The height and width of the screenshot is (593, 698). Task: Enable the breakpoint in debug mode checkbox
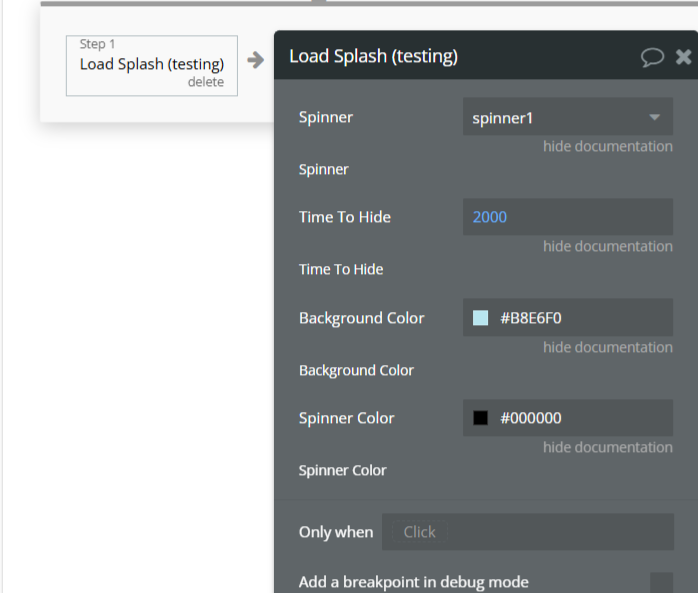pos(661,582)
